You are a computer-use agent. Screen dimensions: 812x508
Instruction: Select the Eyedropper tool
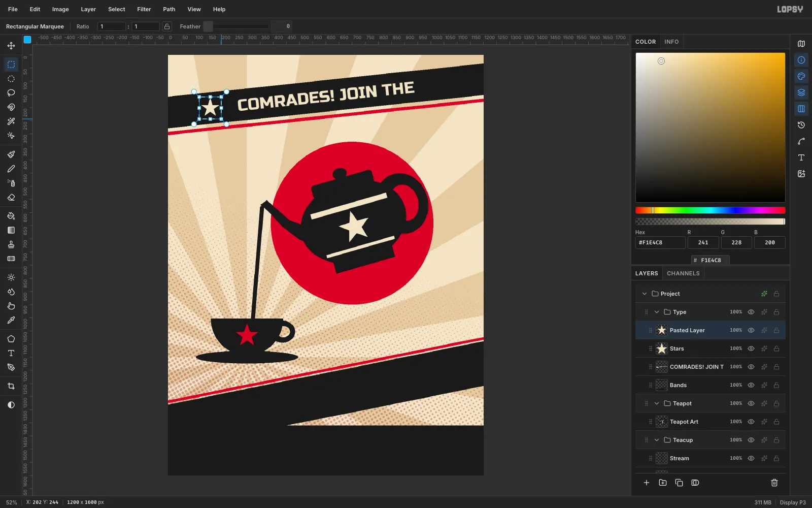tap(11, 320)
